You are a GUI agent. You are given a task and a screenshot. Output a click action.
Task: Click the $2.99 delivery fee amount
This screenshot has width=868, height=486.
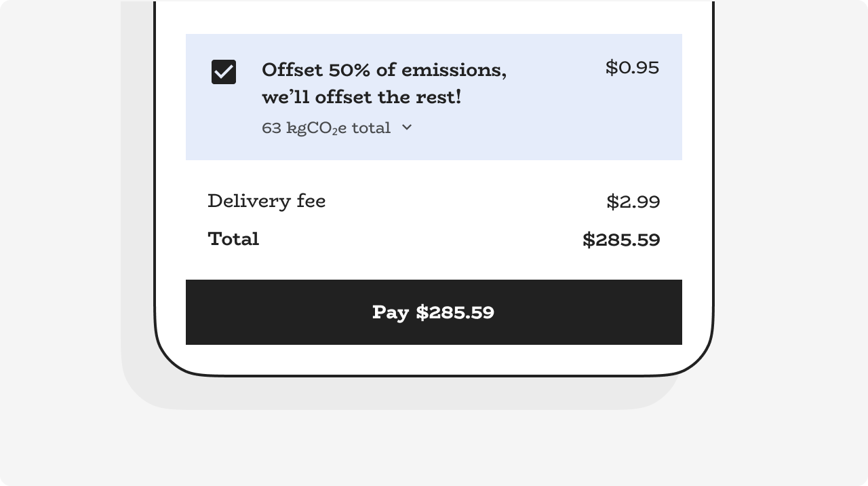633,201
